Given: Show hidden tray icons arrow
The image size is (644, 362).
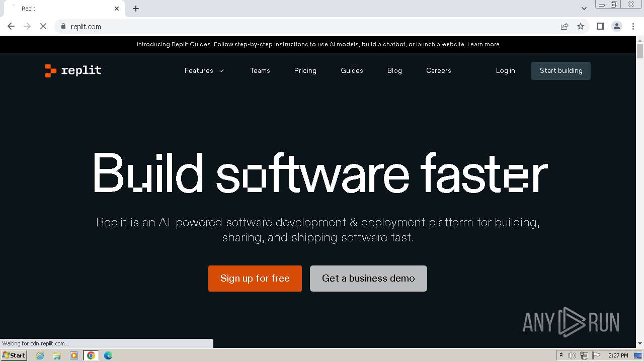Looking at the screenshot, I should pos(561,355).
